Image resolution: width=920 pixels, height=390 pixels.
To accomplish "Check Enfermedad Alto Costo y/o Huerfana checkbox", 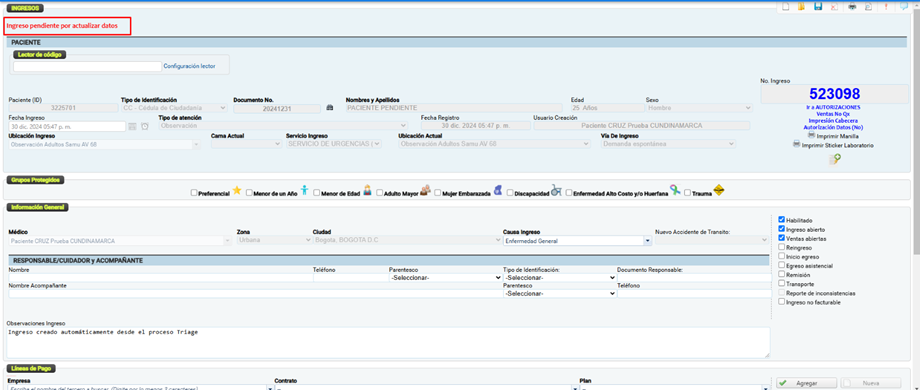I will click(x=569, y=192).
